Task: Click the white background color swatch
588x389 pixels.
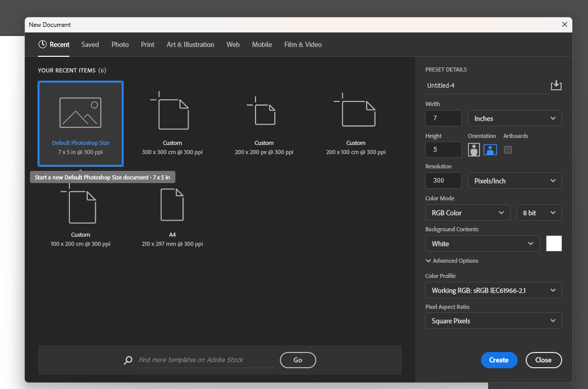Action: tap(554, 244)
